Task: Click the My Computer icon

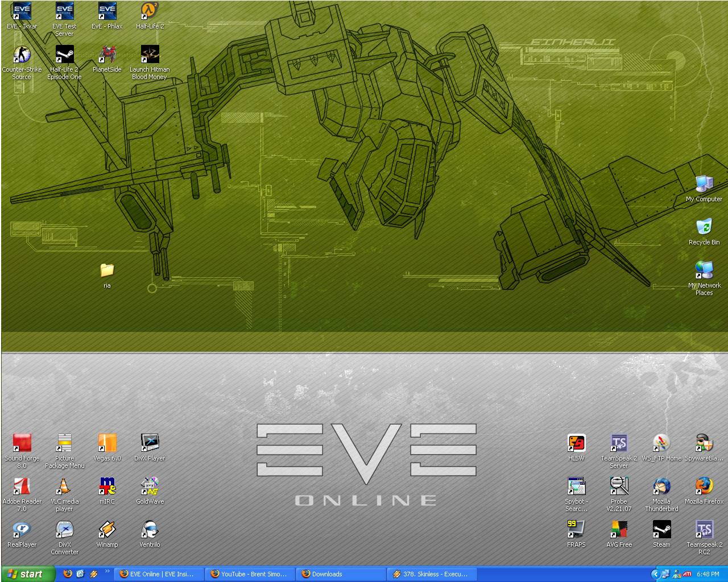Action: tap(704, 189)
